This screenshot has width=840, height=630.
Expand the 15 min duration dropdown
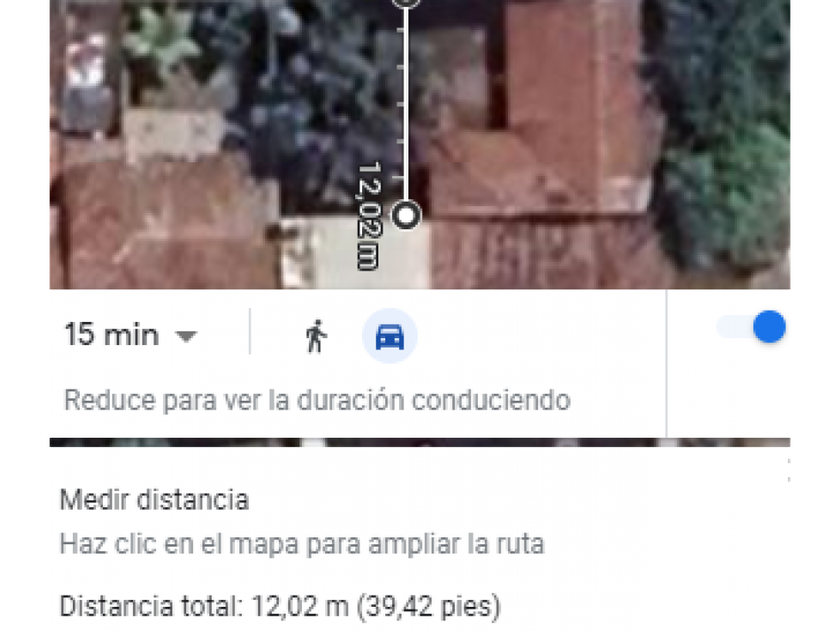tap(131, 335)
